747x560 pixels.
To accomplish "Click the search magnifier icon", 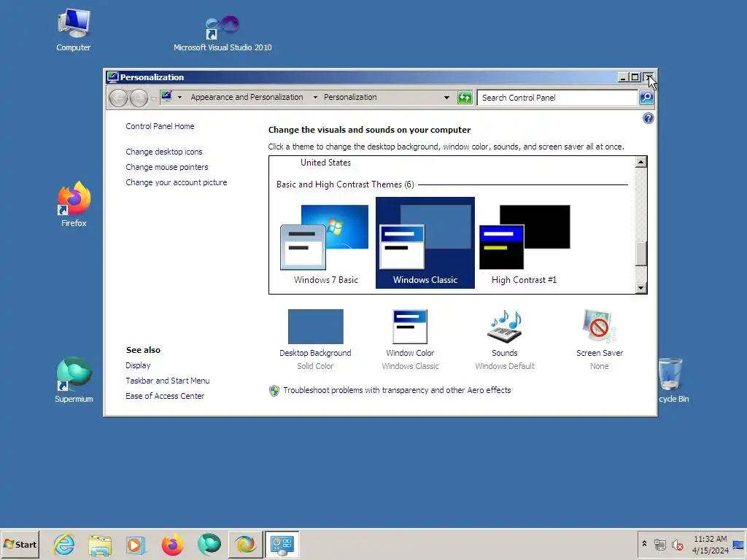I will pos(646,98).
